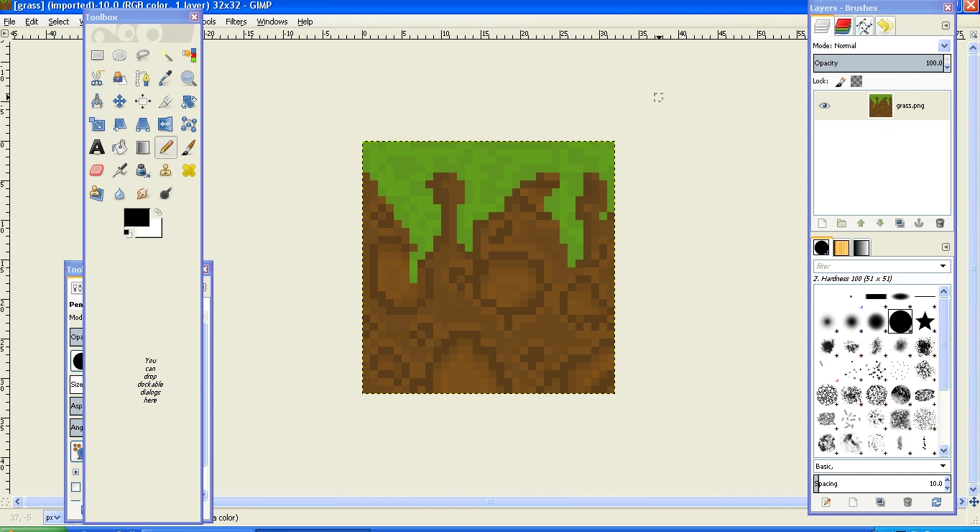Select the Paintbrush tool
This screenshot has height=532, width=980.
pyautogui.click(x=189, y=147)
